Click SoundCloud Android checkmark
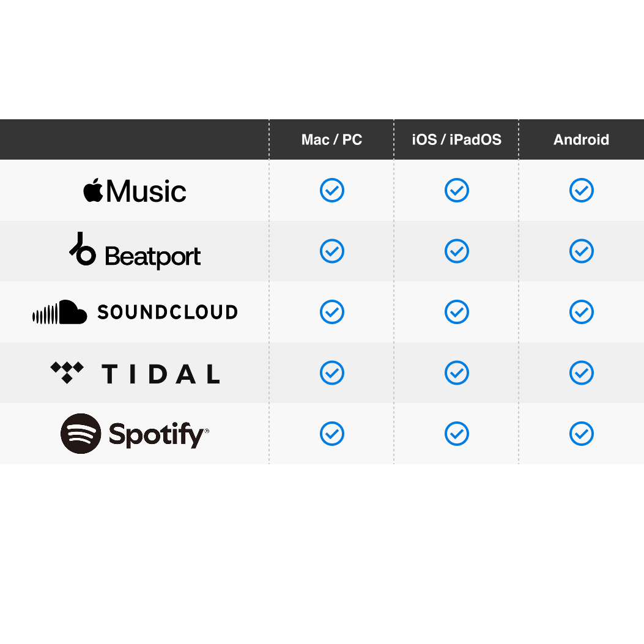Image resolution: width=644 pixels, height=644 pixels. [x=581, y=312]
